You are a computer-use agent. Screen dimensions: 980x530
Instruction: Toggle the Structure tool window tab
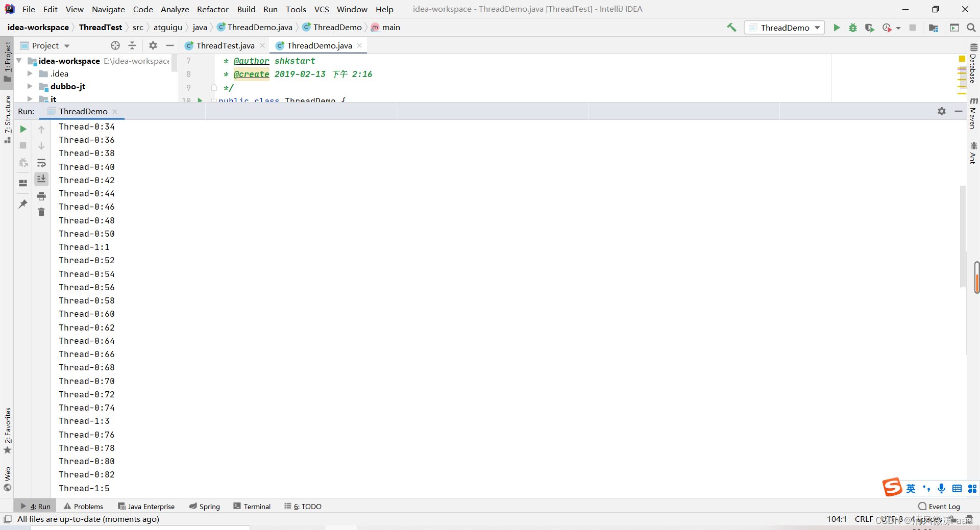(7, 119)
